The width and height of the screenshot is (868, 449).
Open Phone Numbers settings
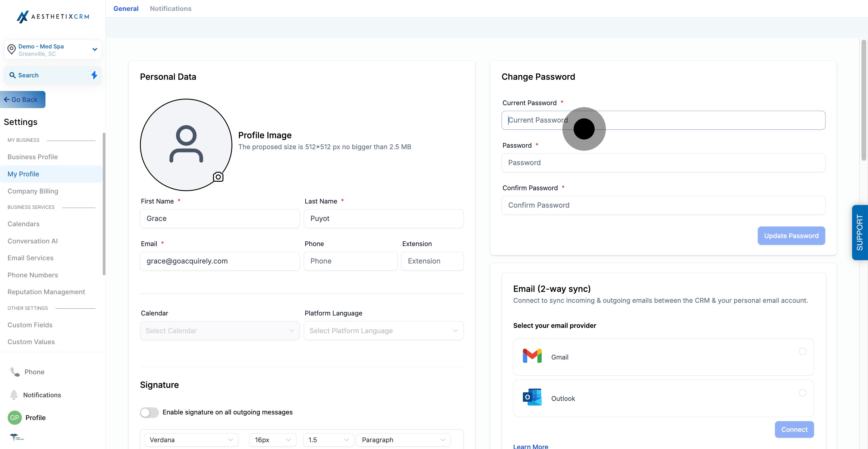click(33, 275)
